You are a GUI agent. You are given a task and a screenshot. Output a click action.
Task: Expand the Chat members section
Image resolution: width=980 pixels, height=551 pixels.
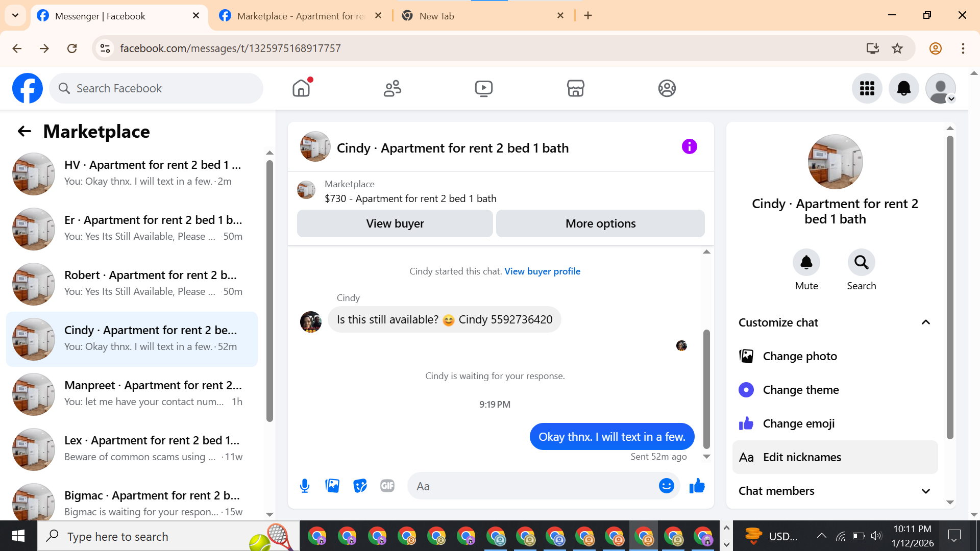point(925,491)
